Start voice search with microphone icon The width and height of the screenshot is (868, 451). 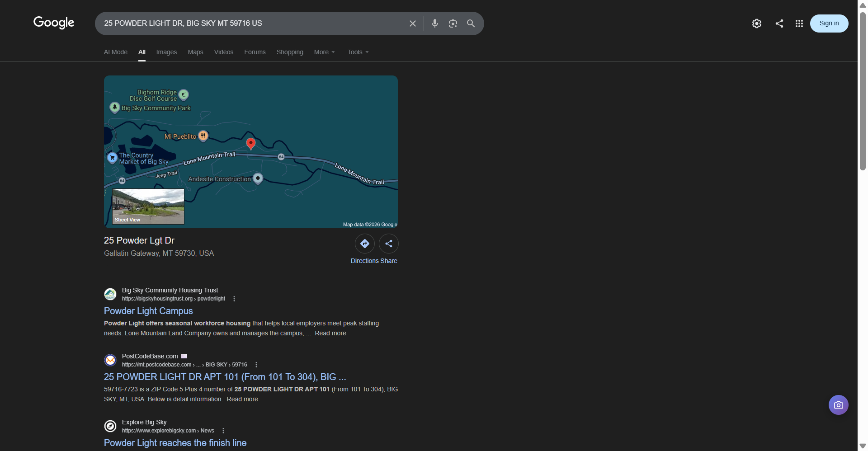tap(434, 23)
